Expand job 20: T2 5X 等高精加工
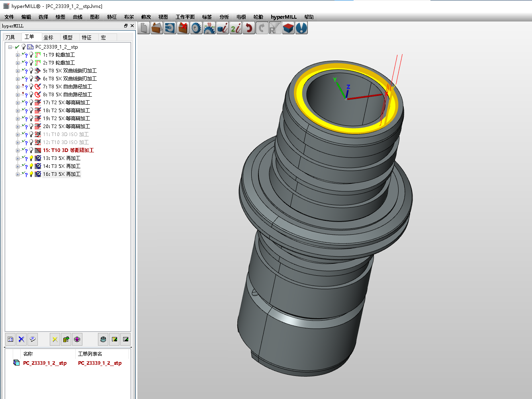The image size is (532, 399). pos(18,127)
